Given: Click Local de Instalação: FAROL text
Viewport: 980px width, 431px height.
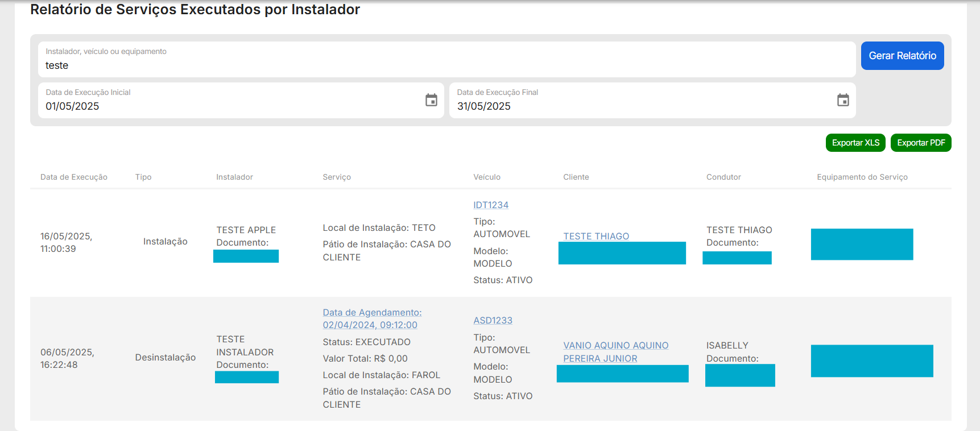Looking at the screenshot, I should [x=381, y=375].
